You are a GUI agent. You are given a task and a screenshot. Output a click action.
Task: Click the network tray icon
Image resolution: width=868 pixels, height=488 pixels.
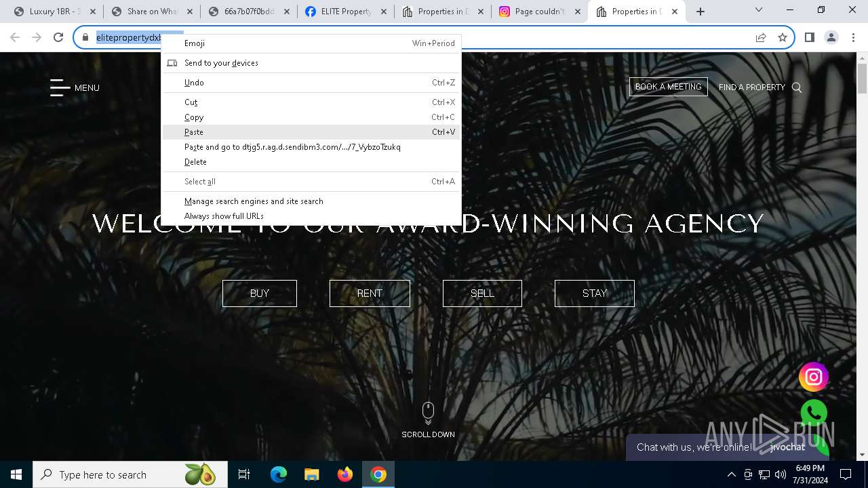(764, 474)
